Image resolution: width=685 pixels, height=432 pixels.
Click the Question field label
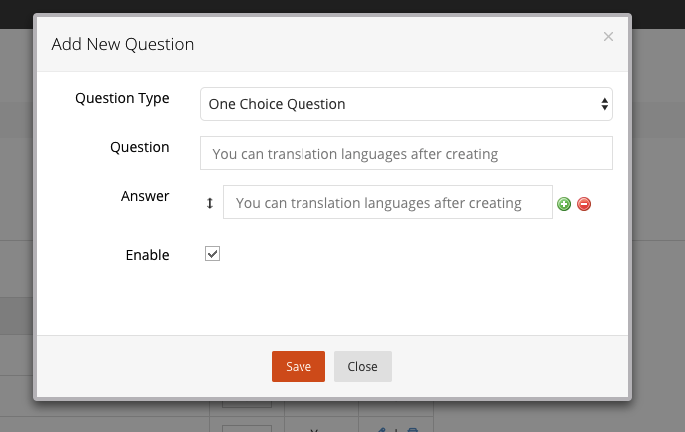[140, 147]
